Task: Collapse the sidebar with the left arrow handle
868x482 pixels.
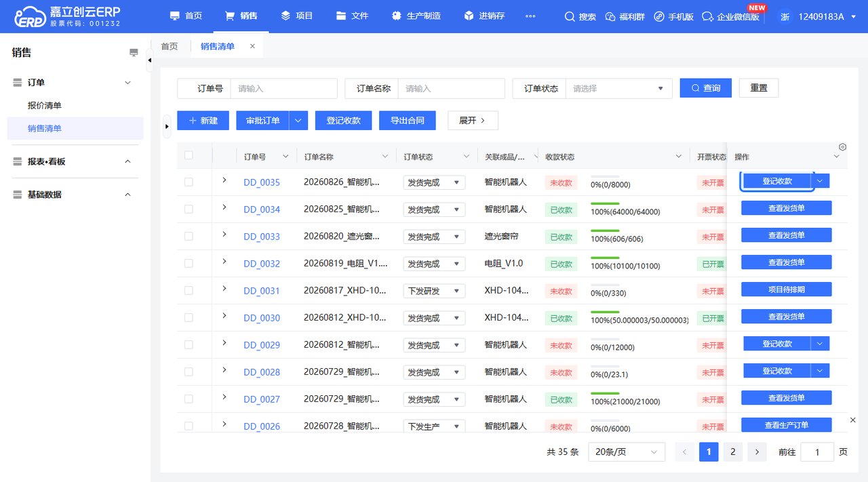Action: 149,60
